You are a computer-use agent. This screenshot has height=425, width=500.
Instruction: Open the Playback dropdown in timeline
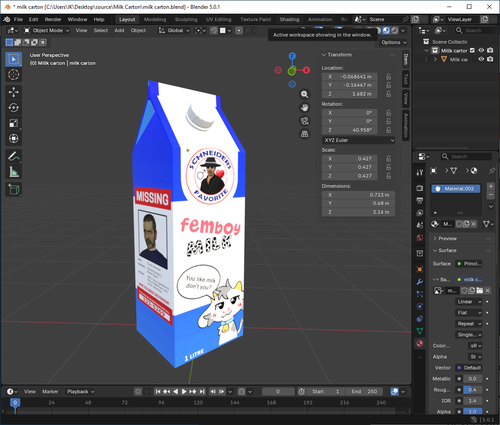coord(80,392)
